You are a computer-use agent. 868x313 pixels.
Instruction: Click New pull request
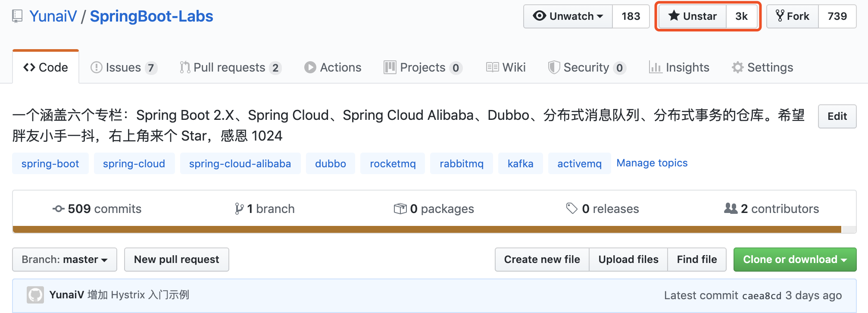177,260
